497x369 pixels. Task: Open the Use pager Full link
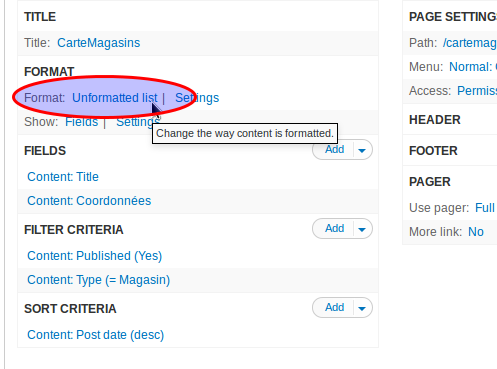[485, 208]
